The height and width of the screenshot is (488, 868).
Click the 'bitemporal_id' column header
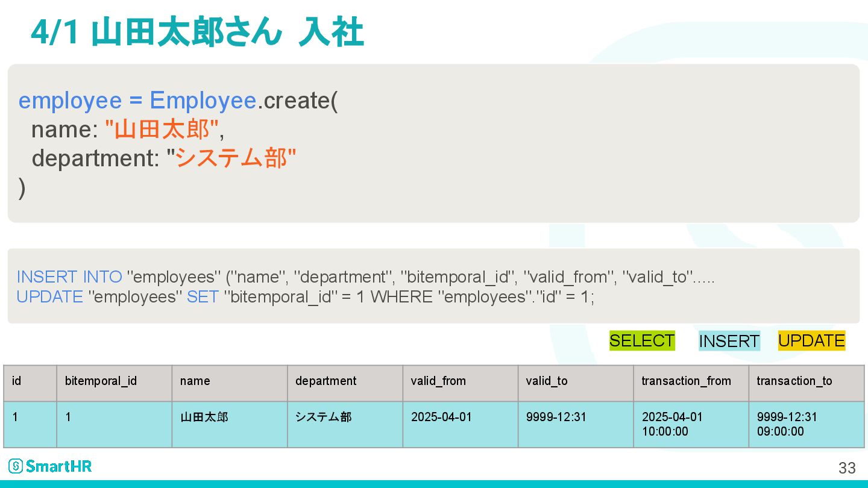click(x=115, y=383)
